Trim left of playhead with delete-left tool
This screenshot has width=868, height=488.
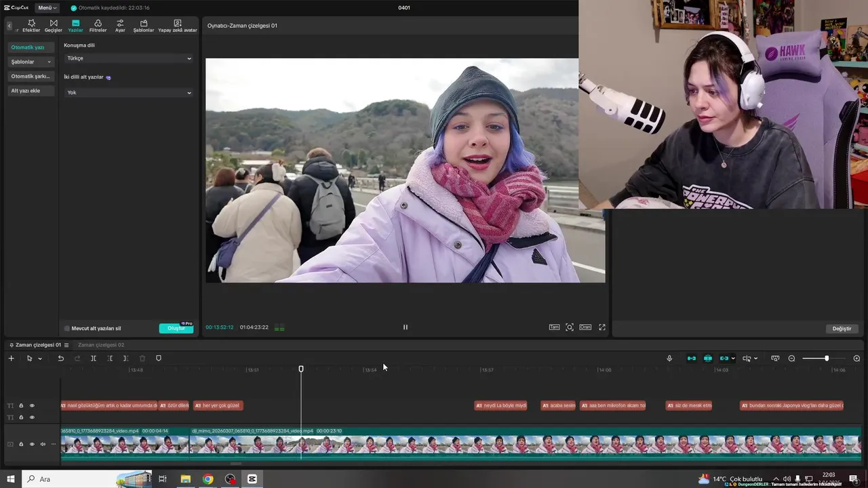click(x=110, y=358)
